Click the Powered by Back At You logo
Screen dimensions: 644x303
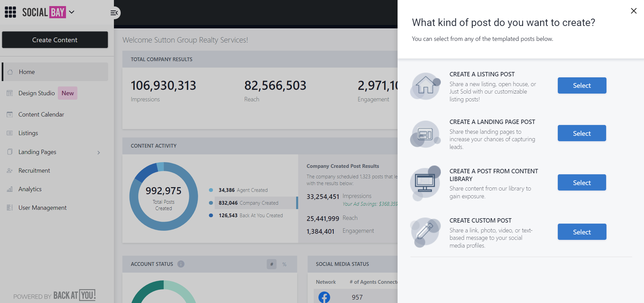54,295
